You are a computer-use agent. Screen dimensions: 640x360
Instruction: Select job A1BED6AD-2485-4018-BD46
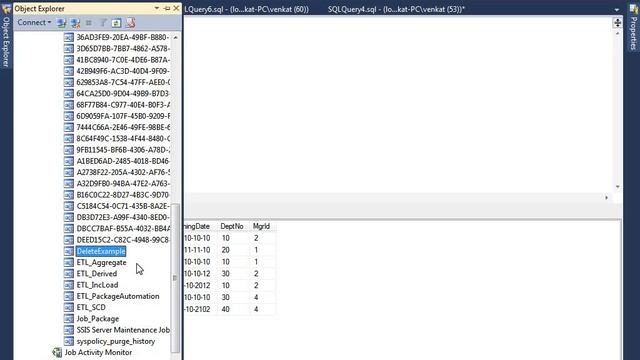point(123,161)
